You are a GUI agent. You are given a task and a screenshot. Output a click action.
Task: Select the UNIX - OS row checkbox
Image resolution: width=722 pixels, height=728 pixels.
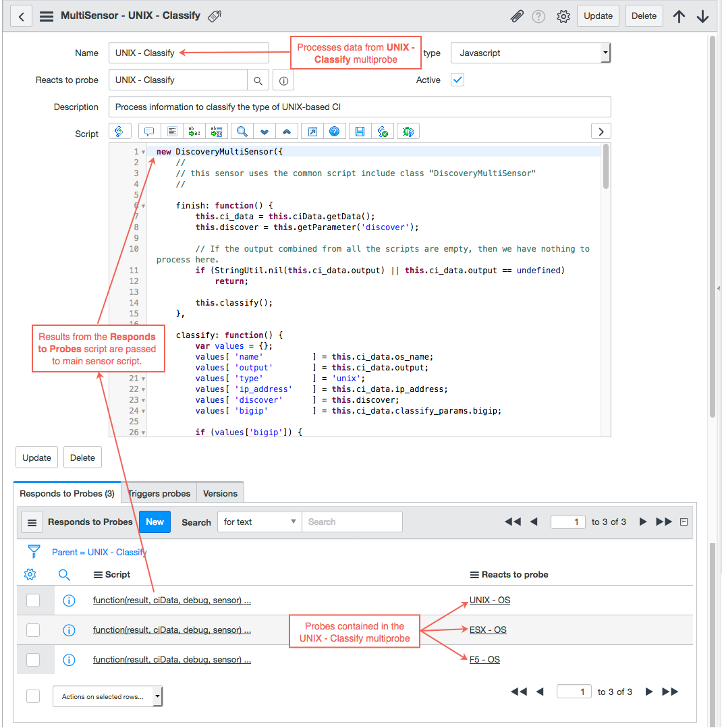pyautogui.click(x=33, y=600)
